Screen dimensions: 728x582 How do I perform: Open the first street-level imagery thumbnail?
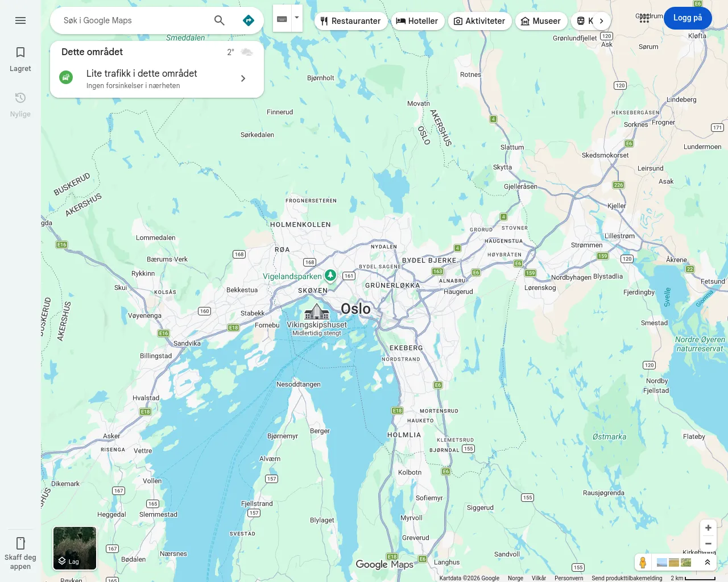click(662, 562)
